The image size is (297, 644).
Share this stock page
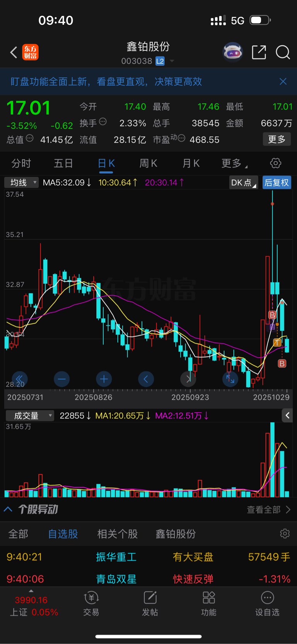tap(259, 52)
